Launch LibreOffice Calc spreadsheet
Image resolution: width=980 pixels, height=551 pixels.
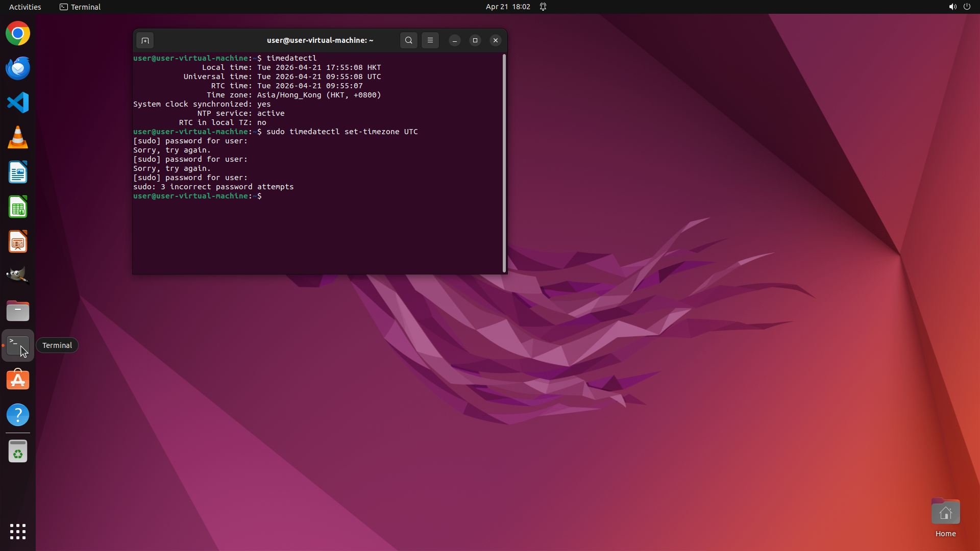pyautogui.click(x=18, y=207)
